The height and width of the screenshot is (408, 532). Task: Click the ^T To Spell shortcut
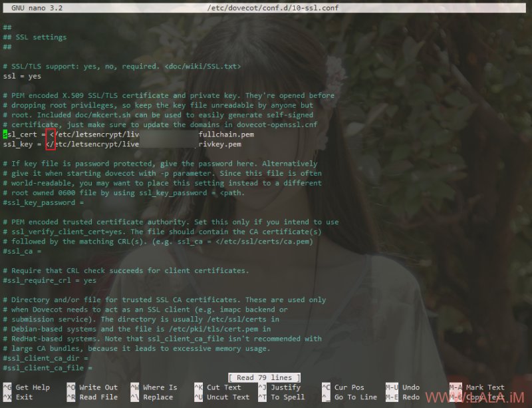tap(281, 397)
